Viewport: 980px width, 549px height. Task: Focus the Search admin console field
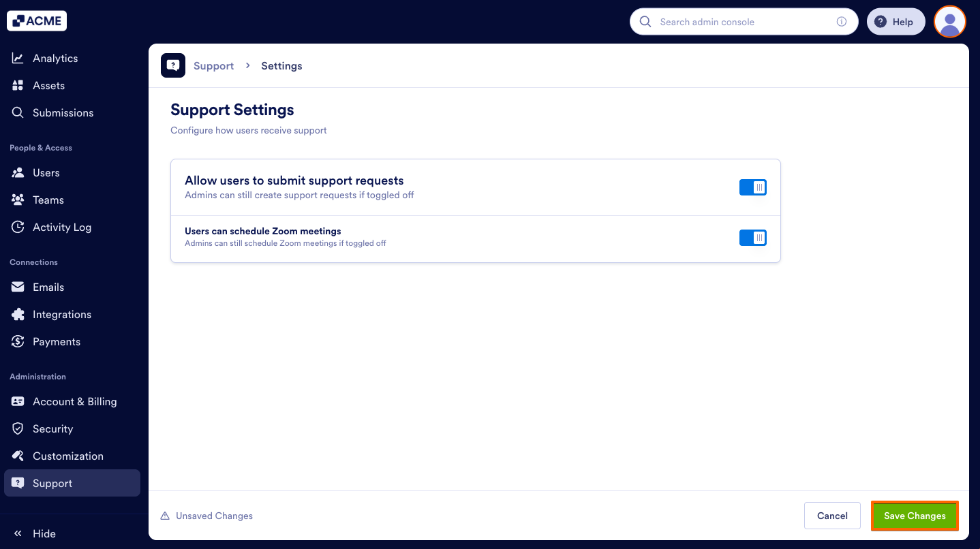coord(744,22)
